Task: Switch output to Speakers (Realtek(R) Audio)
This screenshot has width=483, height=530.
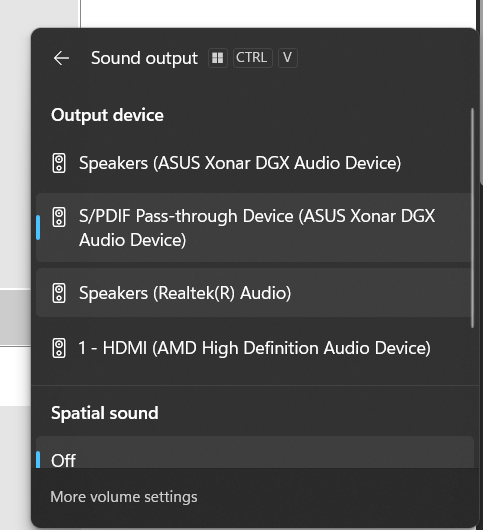Action: 253,293
